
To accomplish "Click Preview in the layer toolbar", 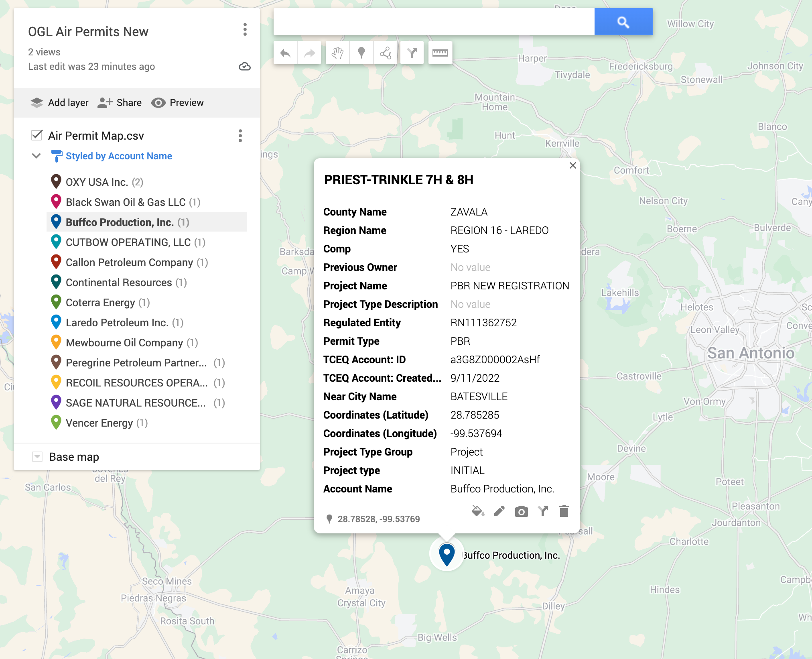I will (178, 103).
